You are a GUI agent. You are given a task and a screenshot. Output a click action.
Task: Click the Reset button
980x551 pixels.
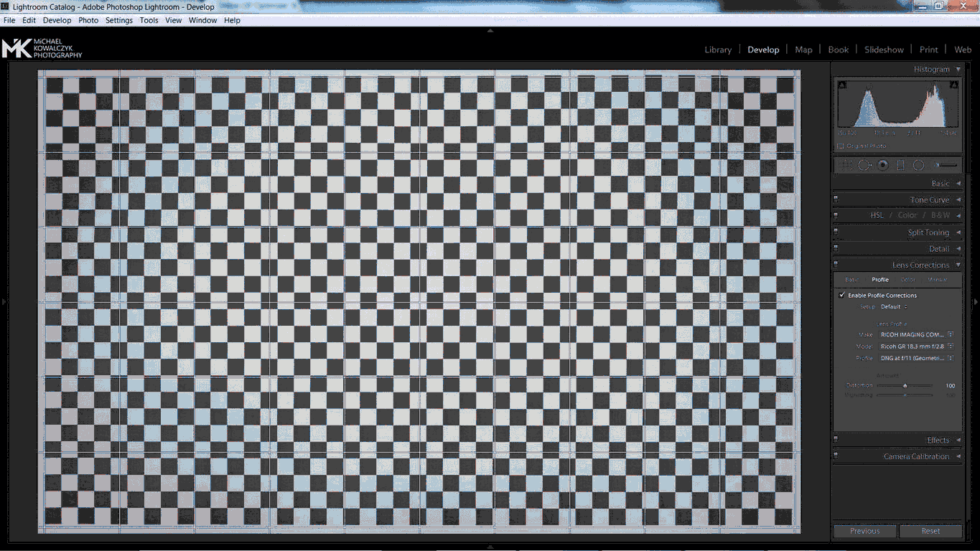coord(930,531)
